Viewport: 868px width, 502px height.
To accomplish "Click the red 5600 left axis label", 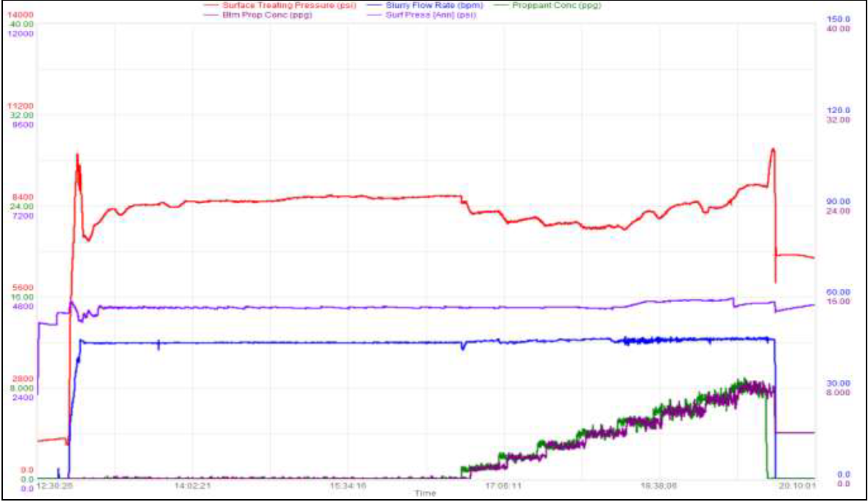I will click(x=22, y=287).
